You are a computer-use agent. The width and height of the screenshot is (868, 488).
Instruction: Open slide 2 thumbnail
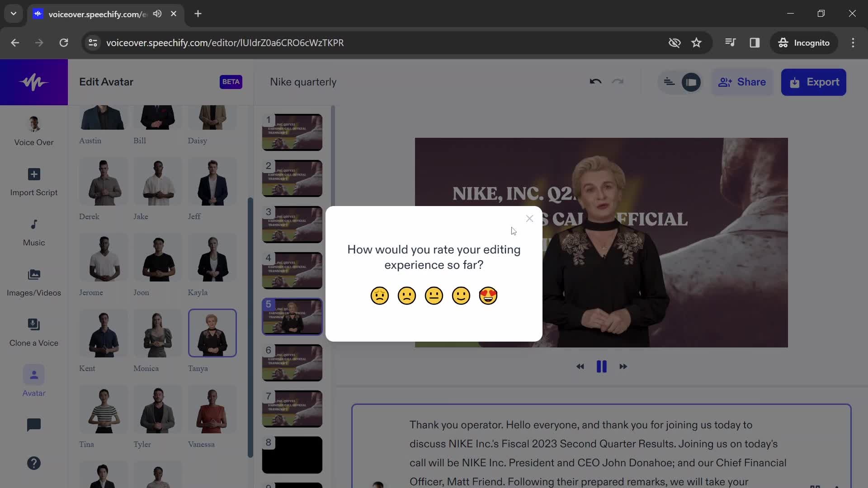[292, 178]
